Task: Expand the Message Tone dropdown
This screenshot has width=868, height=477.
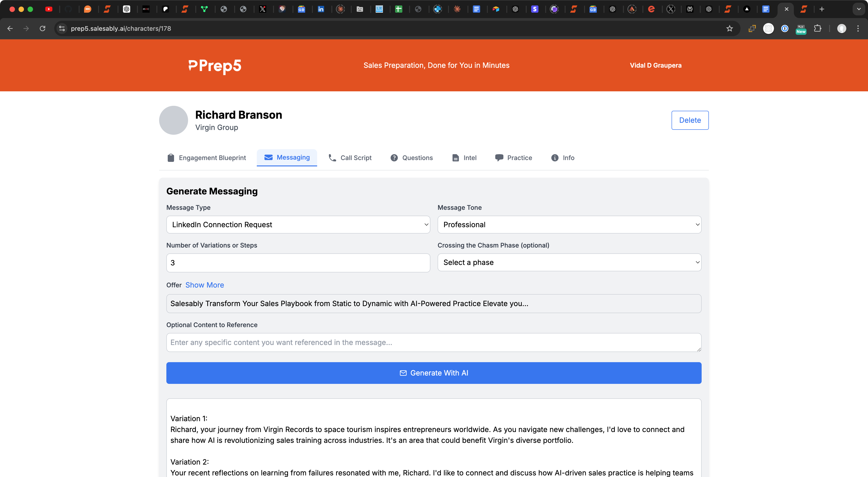Action: coord(569,224)
